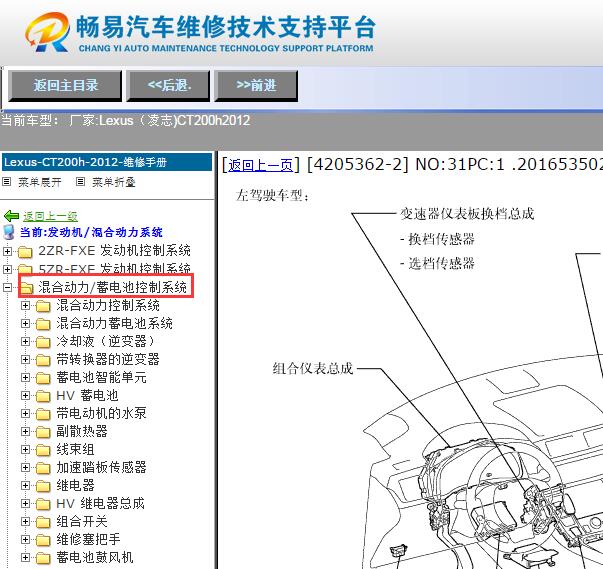Select HV 蓄电池 in the tree
Screen dimensions: 603x569
pyautogui.click(x=87, y=396)
